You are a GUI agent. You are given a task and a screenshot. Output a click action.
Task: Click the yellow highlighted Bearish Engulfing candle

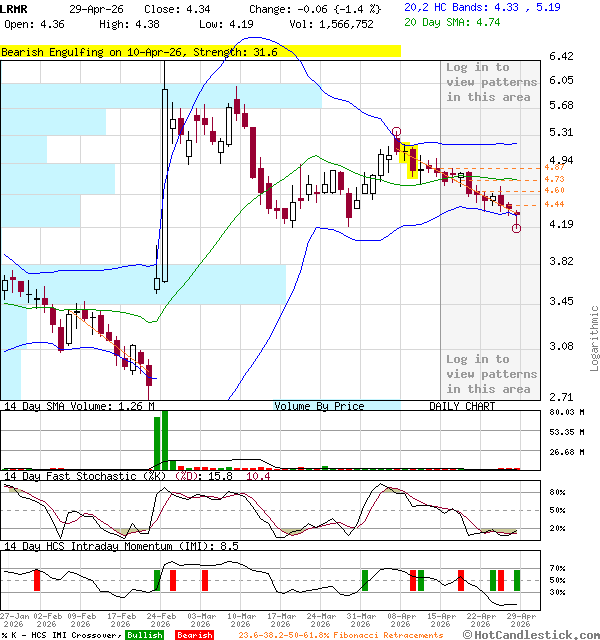409,158
